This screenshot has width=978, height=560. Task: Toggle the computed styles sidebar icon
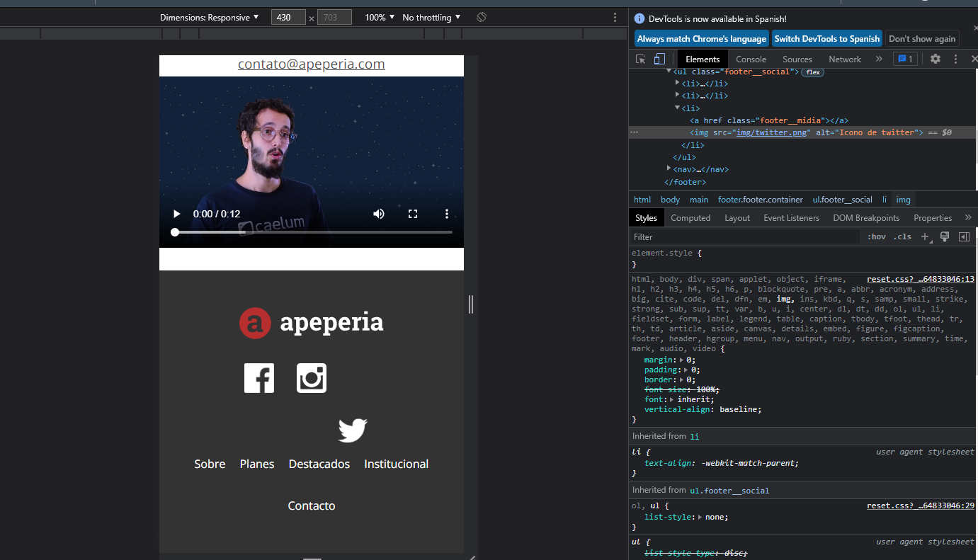tap(964, 237)
